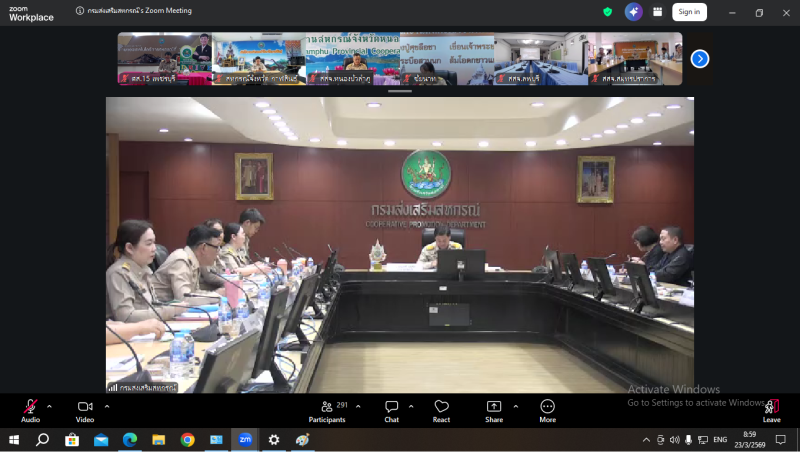Open the Participants panel

[327, 408]
